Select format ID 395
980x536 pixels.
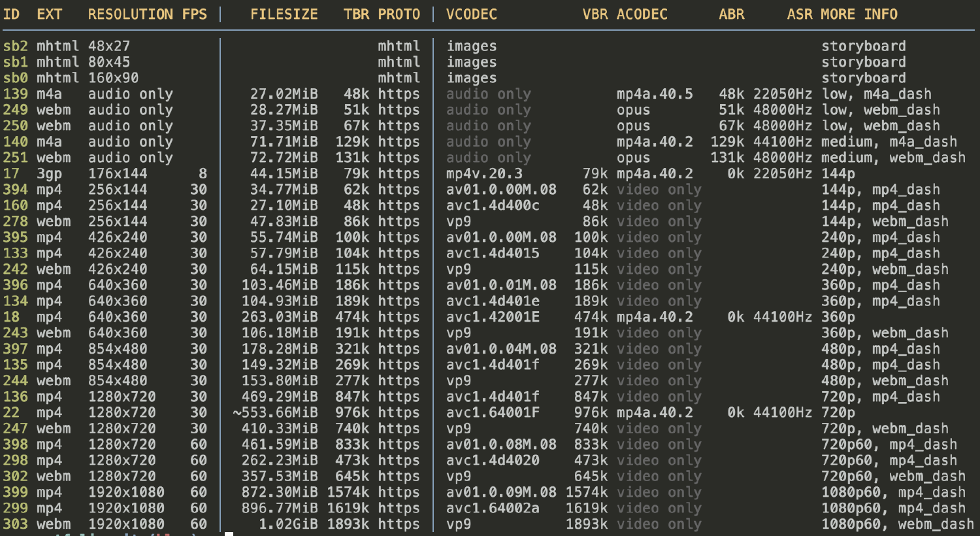point(16,237)
